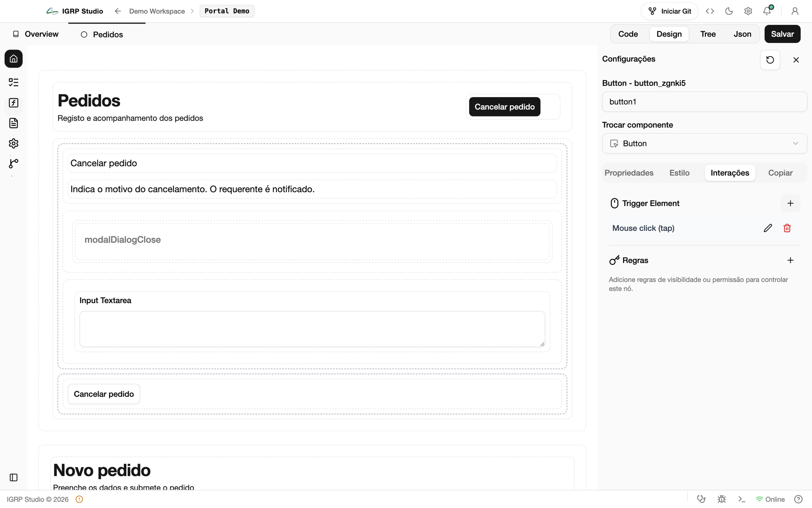Click the Salvar button

pyautogui.click(x=782, y=34)
